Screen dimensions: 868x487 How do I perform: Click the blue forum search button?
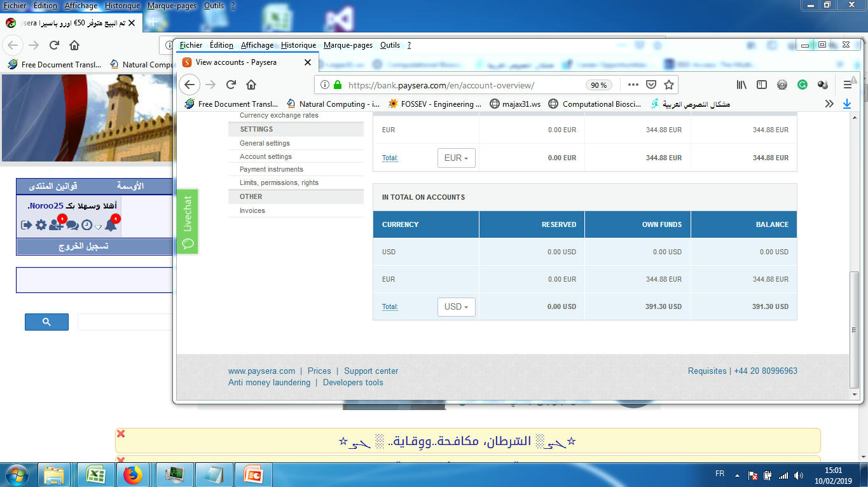(46, 322)
